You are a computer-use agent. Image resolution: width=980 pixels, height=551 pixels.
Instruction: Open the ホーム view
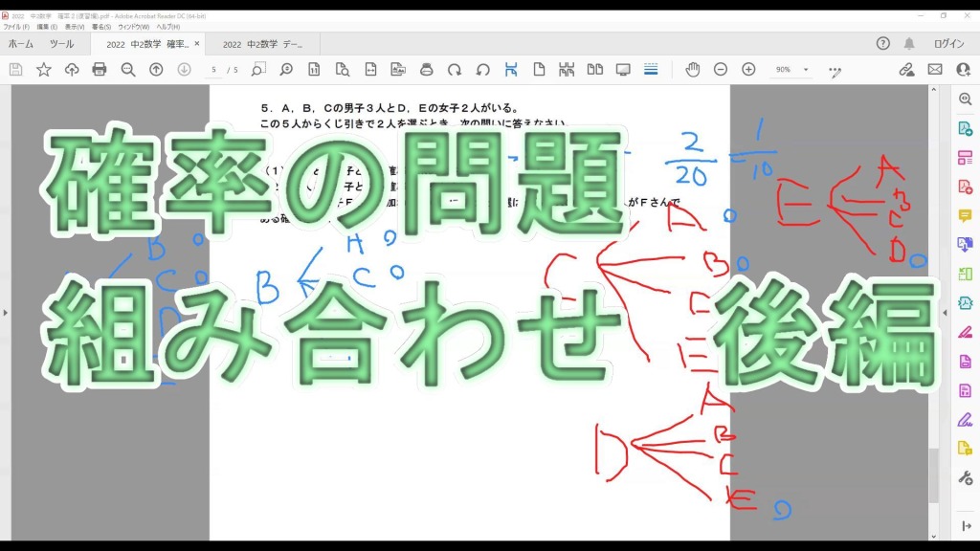pos(21,44)
